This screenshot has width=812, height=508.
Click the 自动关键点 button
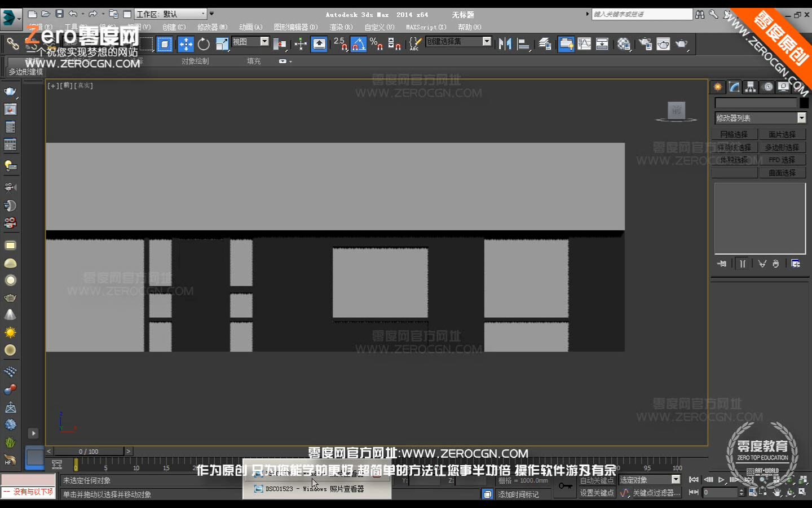597,480
